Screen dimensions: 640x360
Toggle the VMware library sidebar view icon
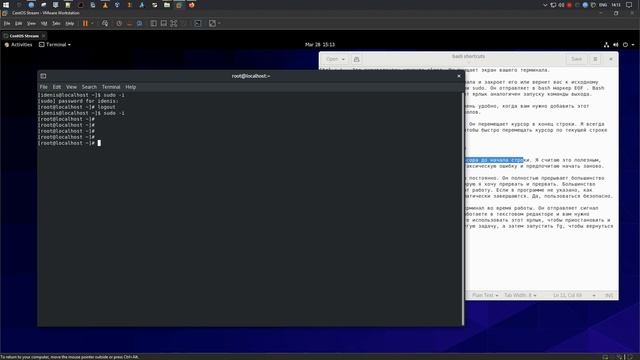click(x=153, y=24)
